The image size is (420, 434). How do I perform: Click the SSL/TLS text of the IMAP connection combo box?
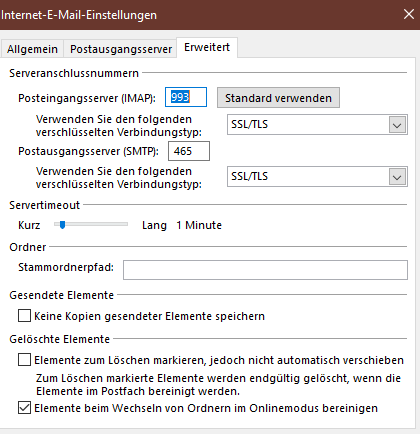(x=249, y=124)
